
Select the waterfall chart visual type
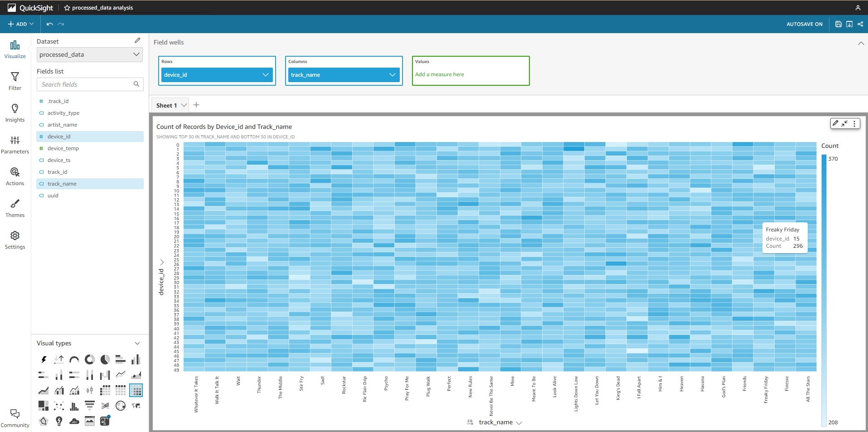[105, 375]
